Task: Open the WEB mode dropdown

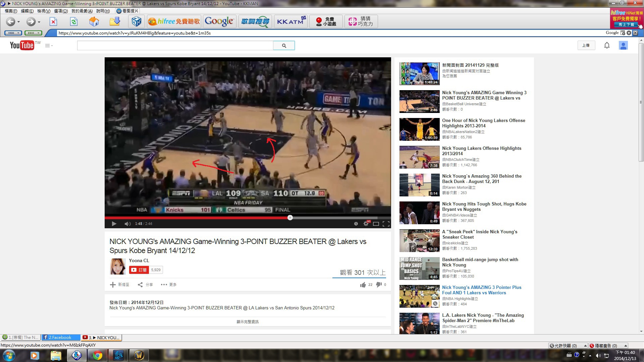Action: click(x=13, y=33)
